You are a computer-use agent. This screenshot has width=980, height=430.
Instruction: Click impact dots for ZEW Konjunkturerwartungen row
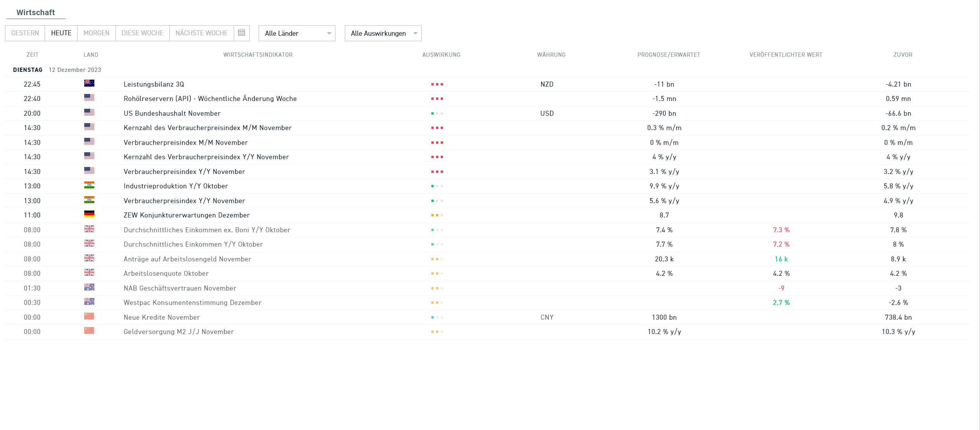(x=437, y=215)
